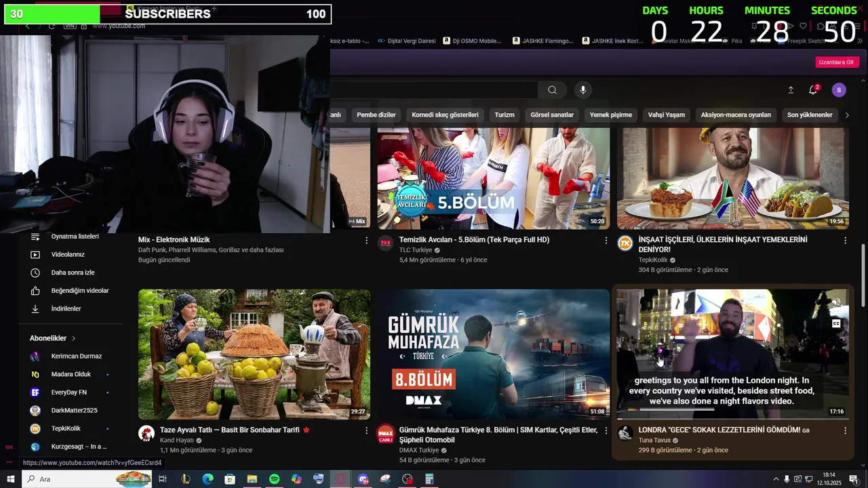
Task: Activate voice search microphone icon
Action: tap(583, 90)
